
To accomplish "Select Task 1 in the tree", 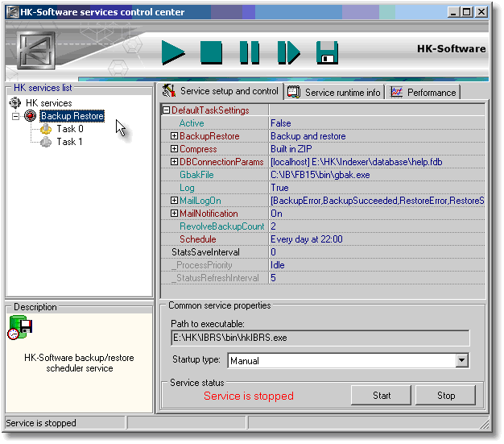I will (69, 142).
